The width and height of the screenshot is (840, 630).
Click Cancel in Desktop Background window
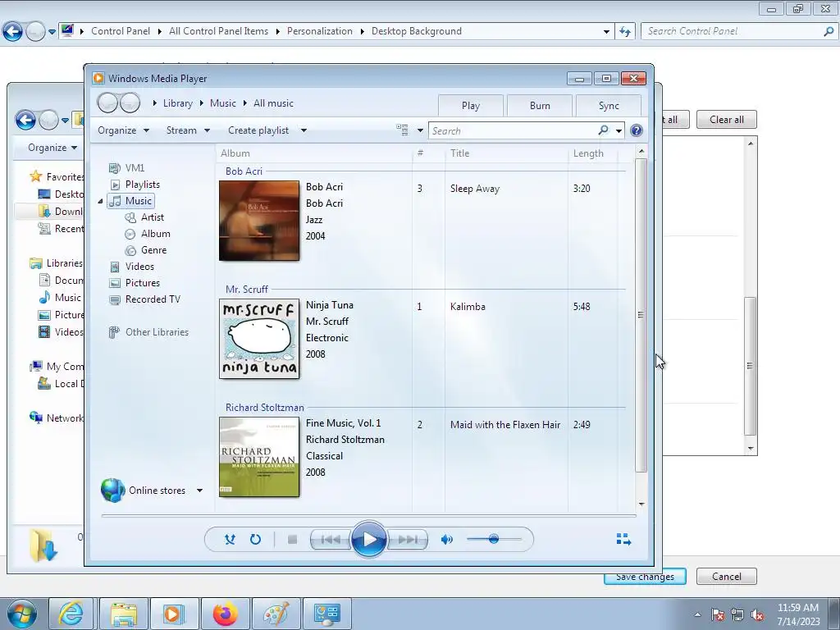pyautogui.click(x=727, y=577)
